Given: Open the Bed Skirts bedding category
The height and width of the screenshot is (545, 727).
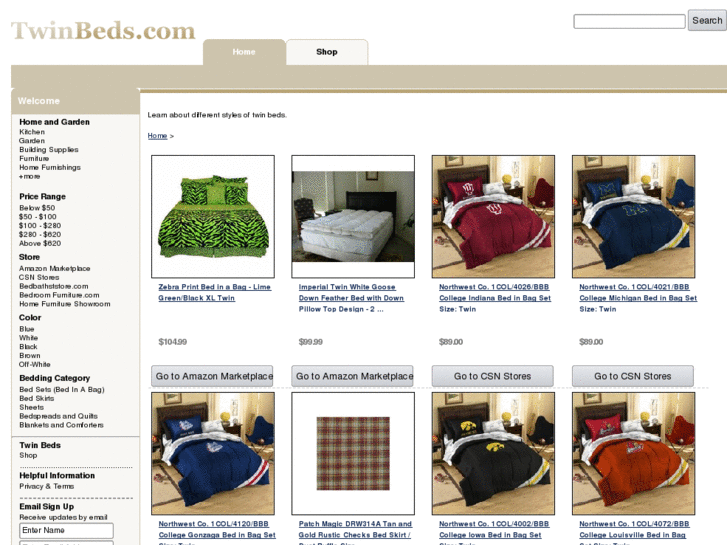Looking at the screenshot, I should [x=37, y=398].
